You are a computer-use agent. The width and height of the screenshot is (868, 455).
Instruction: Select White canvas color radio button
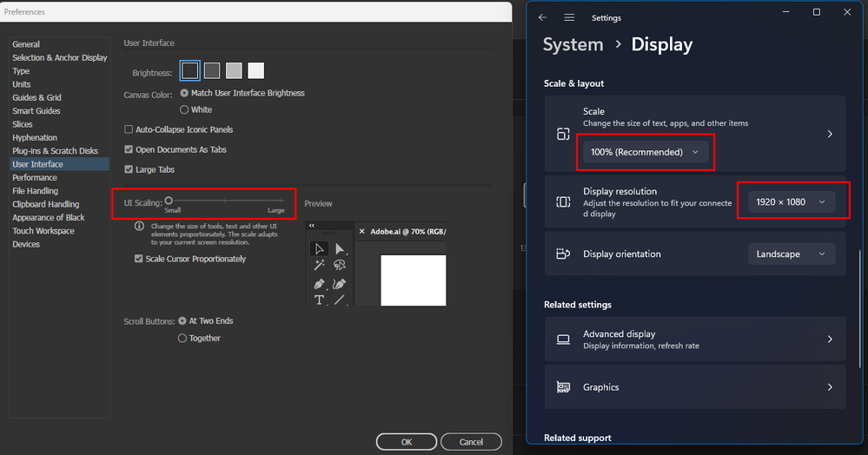[184, 109]
